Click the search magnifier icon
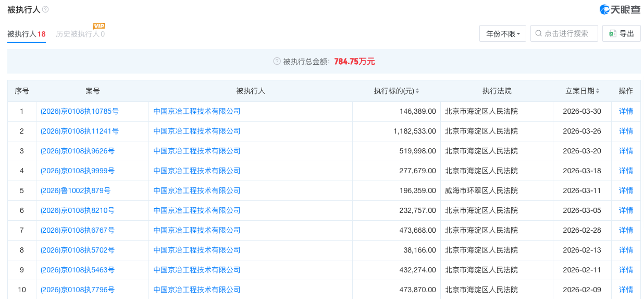 click(539, 33)
